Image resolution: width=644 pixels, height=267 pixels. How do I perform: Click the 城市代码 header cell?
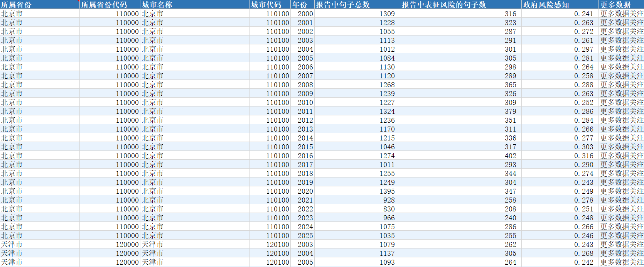[270, 5]
